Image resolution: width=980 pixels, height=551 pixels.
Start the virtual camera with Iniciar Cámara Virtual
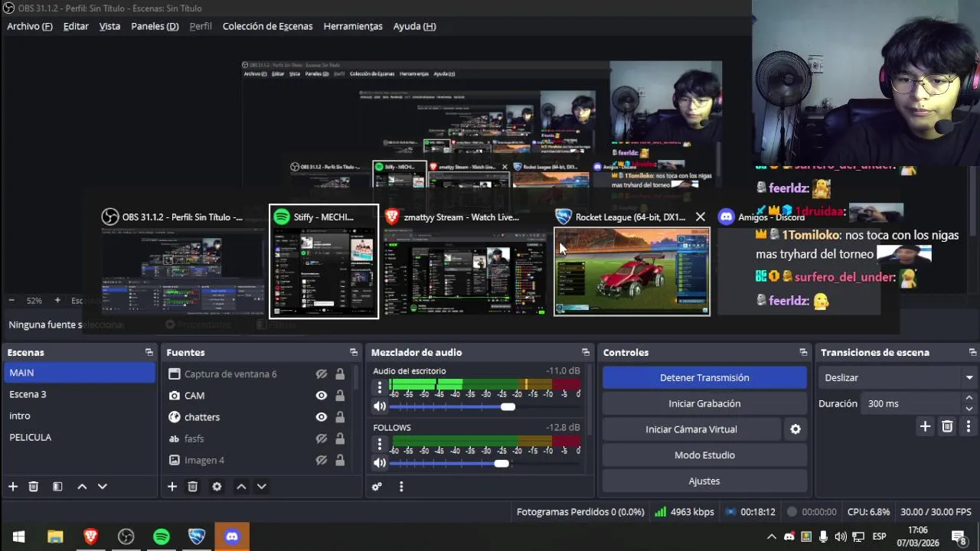point(691,429)
